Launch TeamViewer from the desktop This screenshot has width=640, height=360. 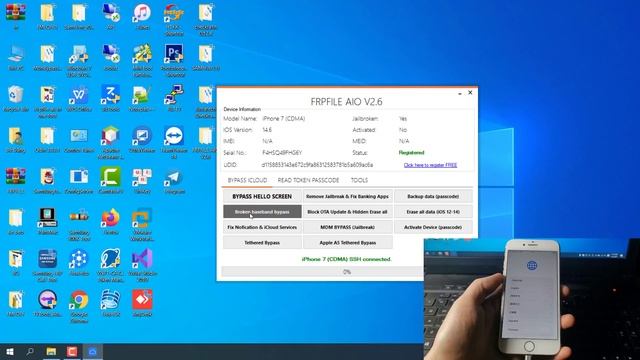[x=174, y=142]
